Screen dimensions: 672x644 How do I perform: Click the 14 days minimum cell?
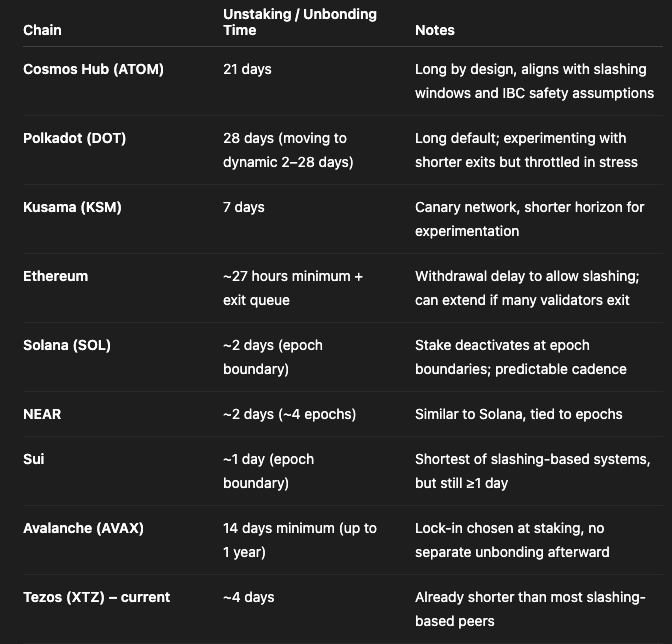pos(299,540)
